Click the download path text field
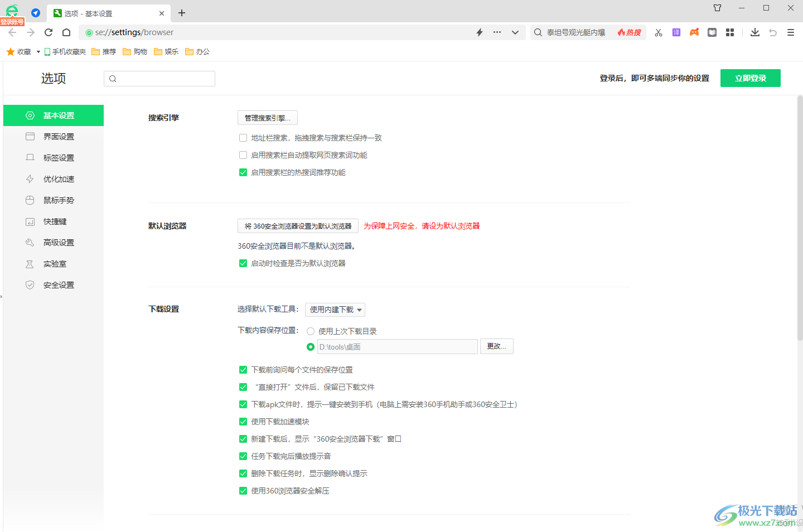The height and width of the screenshot is (532, 803). coord(398,347)
